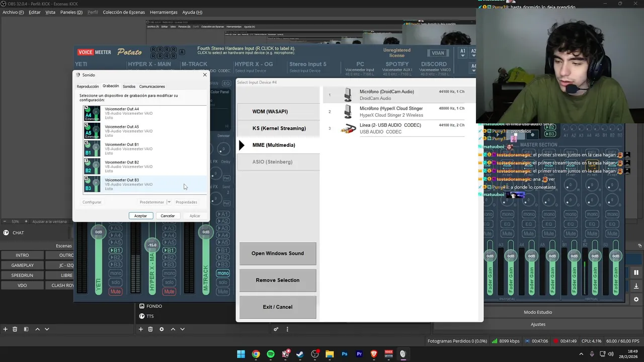Open Spotify from the taskbar

271,354
